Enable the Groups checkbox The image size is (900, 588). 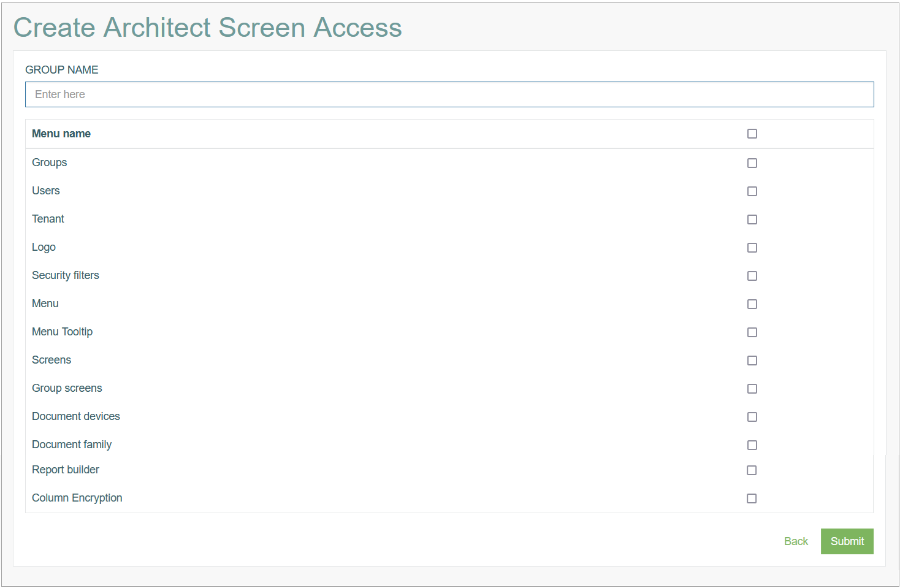point(752,163)
